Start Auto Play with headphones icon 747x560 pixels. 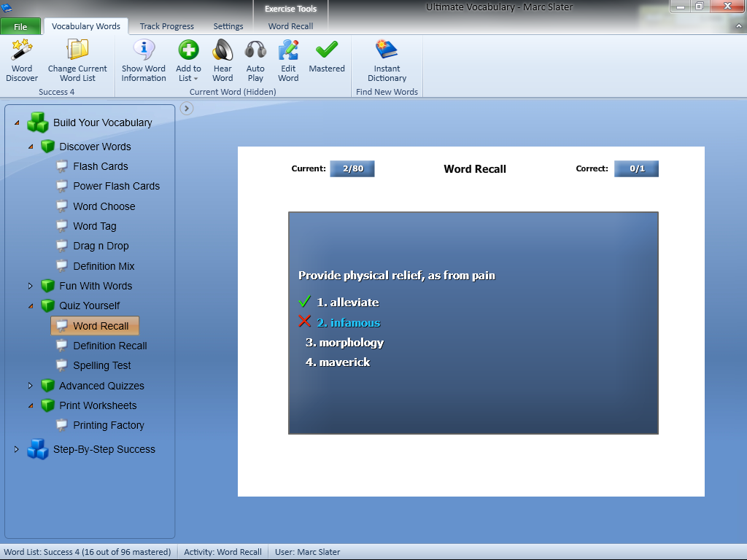pos(255,60)
